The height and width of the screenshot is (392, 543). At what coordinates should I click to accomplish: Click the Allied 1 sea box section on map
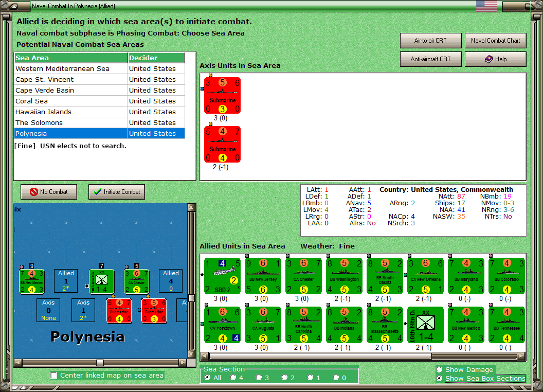coord(66,281)
